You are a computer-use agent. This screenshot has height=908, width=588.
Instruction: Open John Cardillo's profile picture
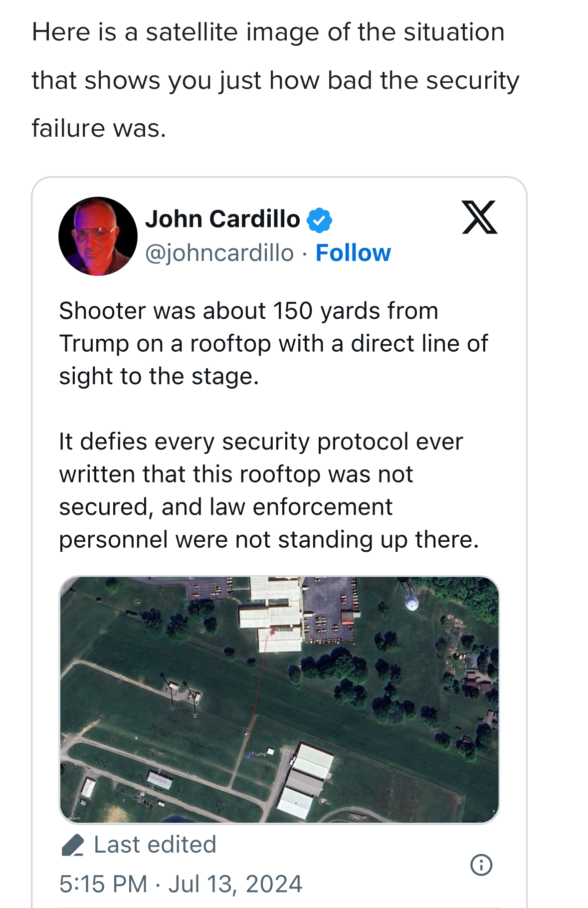[98, 236]
